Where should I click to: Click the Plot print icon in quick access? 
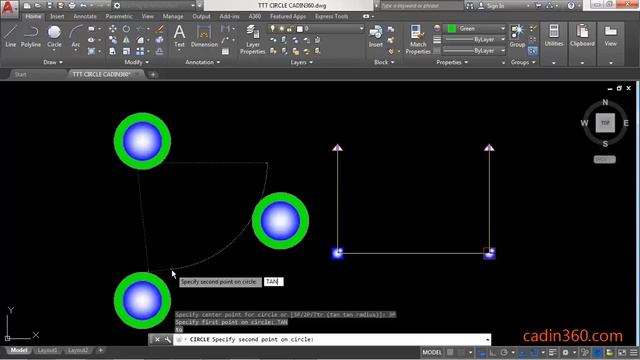[72, 6]
